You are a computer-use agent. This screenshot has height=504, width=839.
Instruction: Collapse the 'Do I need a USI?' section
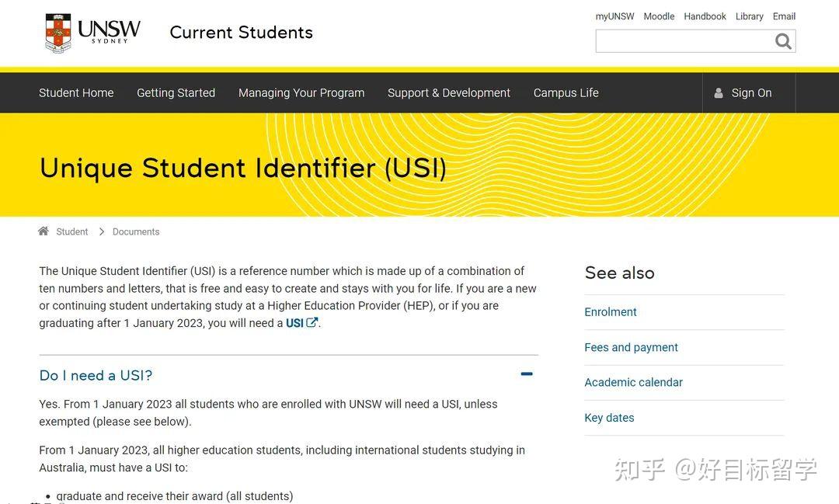click(x=526, y=374)
